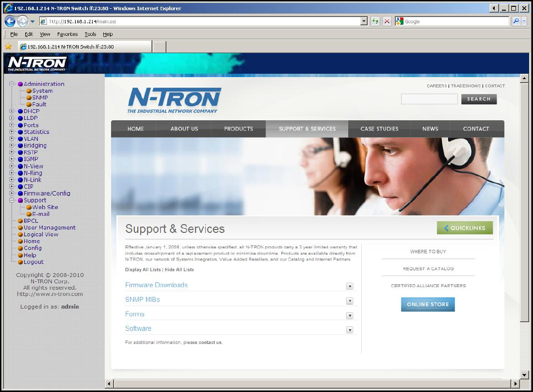Image resolution: width=533 pixels, height=392 pixels.
Task: Open the search provider dropdown arrow
Action: coord(524,21)
